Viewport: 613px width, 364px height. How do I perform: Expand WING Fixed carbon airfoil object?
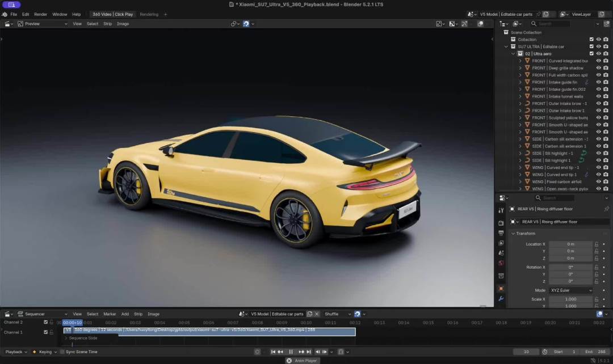point(520,181)
